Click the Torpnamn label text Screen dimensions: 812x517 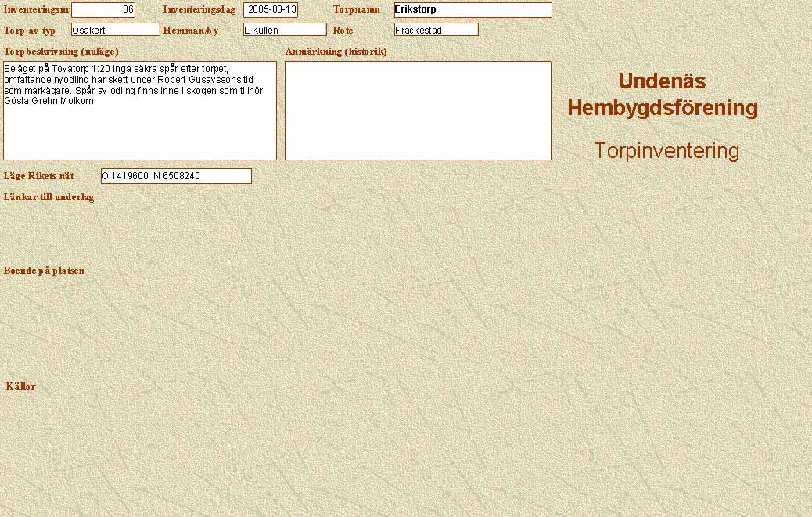click(x=356, y=10)
